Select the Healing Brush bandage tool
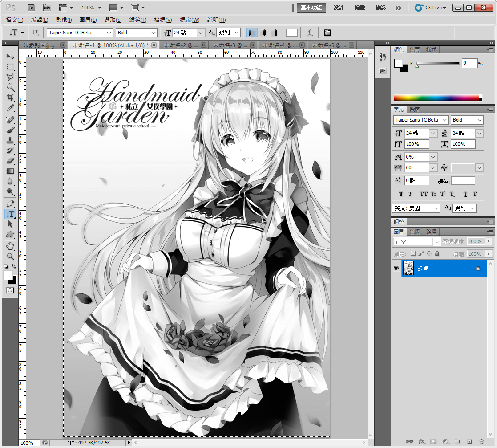The width and height of the screenshot is (497, 448). pyautogui.click(x=10, y=120)
